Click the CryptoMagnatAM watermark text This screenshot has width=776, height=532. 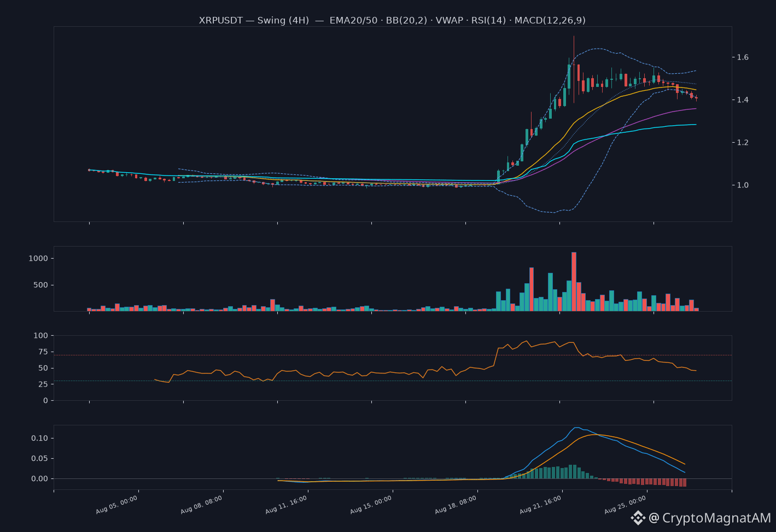pos(716,518)
